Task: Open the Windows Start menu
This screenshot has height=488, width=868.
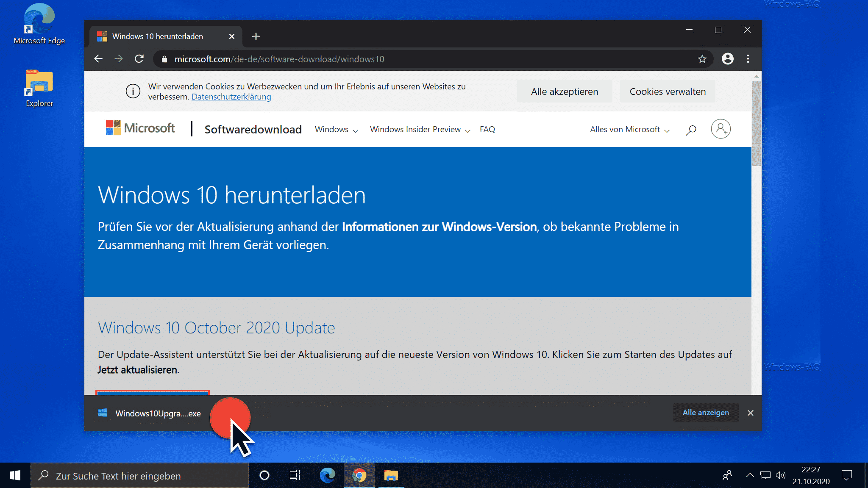Action: (15, 476)
